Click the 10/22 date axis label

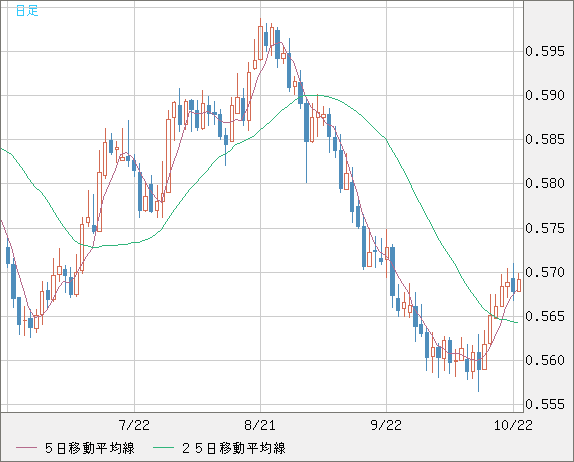click(x=513, y=425)
